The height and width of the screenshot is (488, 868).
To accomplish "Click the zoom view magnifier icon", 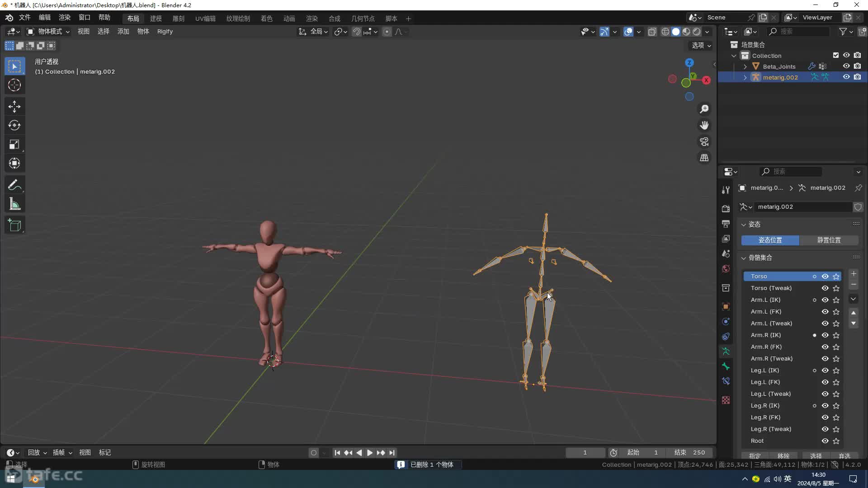I will pos(704,109).
